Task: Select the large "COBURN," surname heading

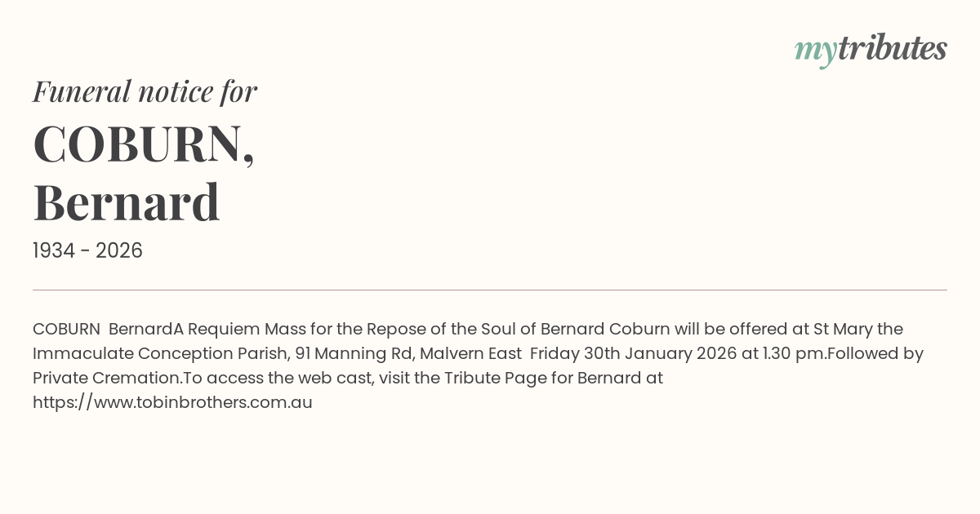Action: (x=144, y=144)
